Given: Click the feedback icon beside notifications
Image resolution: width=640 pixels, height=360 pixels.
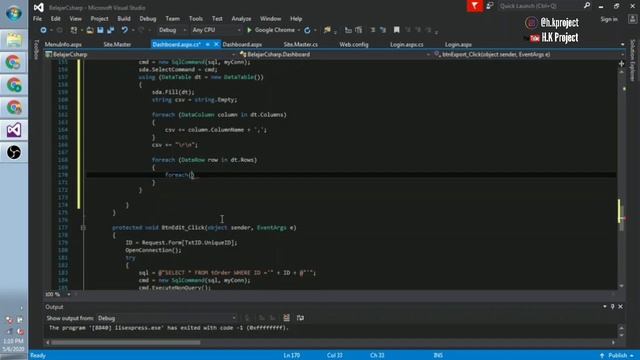Looking at the screenshot, I should [x=490, y=6].
